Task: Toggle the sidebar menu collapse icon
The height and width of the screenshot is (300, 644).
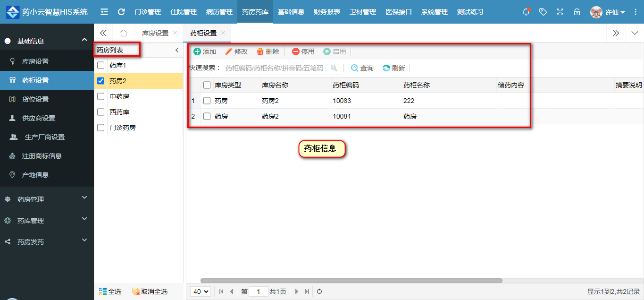Action: pyautogui.click(x=104, y=12)
